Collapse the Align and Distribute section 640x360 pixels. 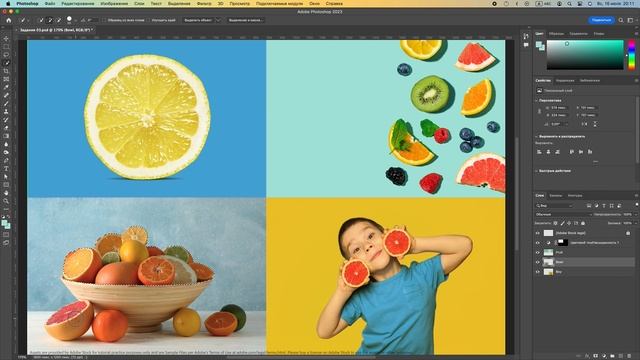coord(536,136)
